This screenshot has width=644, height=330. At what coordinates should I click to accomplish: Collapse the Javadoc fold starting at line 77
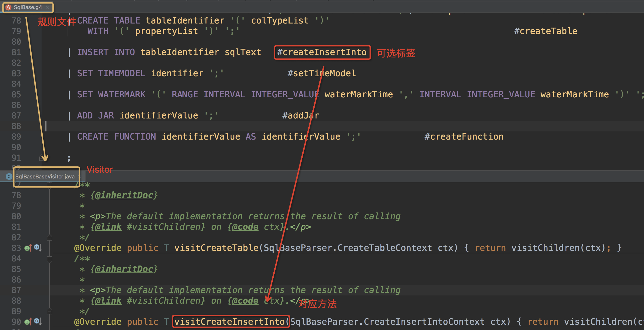click(x=50, y=185)
